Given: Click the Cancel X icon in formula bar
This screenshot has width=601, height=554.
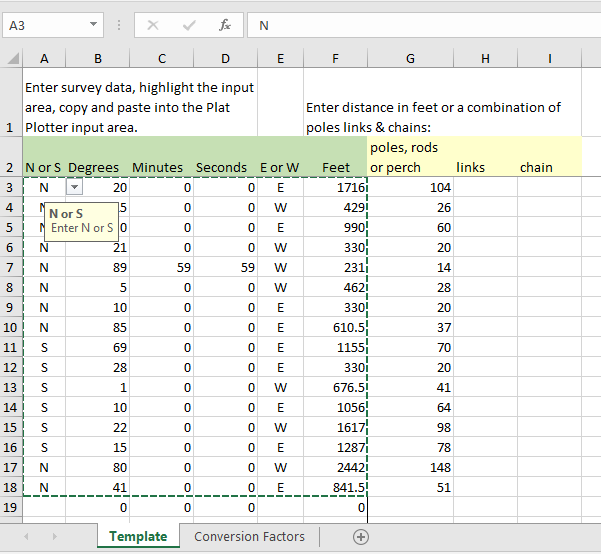Looking at the screenshot, I should pyautogui.click(x=153, y=25).
